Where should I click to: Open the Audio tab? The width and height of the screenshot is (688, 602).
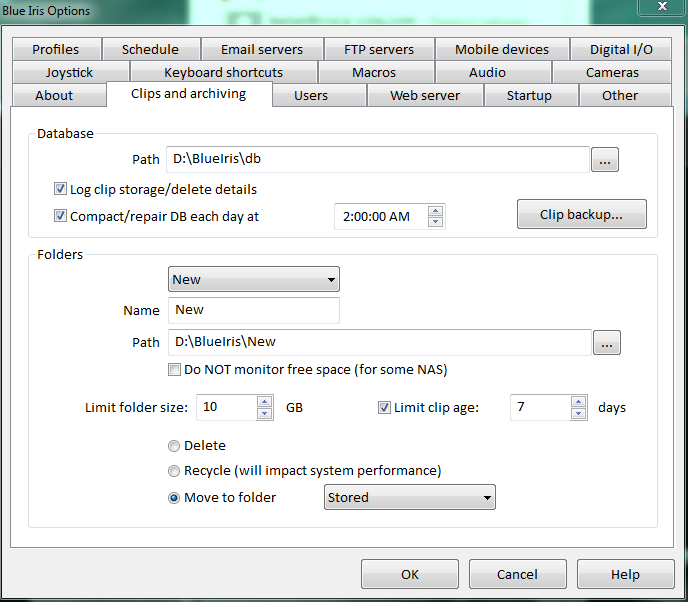(493, 72)
